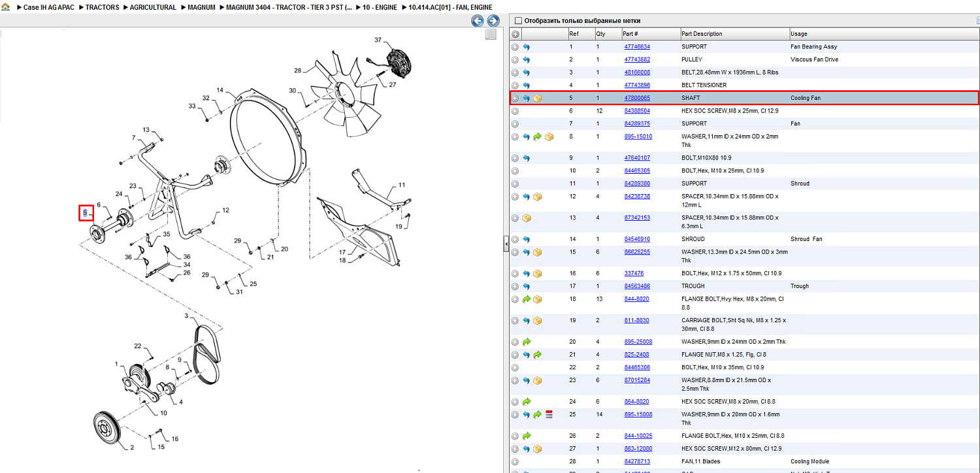Navigate to MAGNUM breadcrumb level

coord(201,7)
